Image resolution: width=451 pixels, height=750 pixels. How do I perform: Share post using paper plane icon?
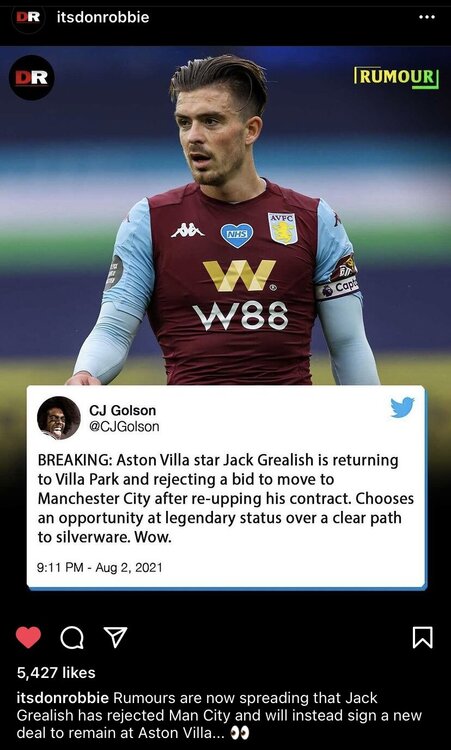115,637
